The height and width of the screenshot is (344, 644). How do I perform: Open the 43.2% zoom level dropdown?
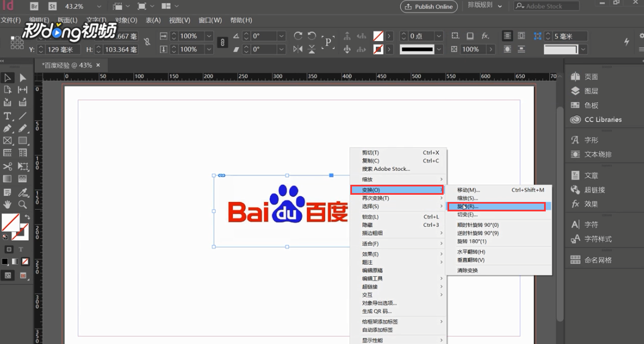(99, 7)
